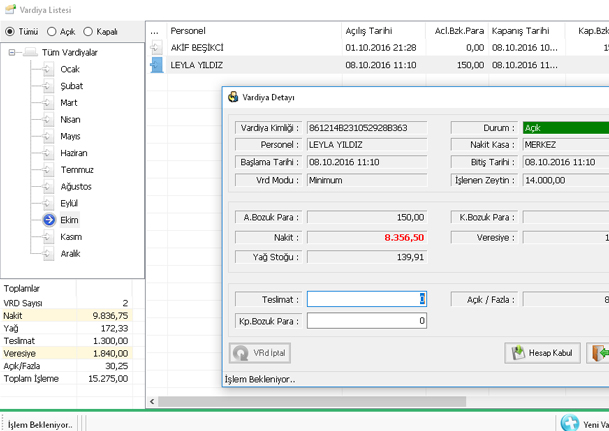This screenshot has height=431, width=609.
Task: Click the icon next to Ağustos
Action: click(x=47, y=186)
